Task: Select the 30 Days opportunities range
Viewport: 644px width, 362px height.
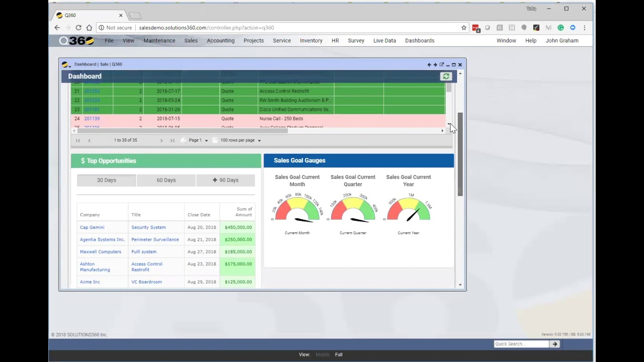Action: coord(106,180)
